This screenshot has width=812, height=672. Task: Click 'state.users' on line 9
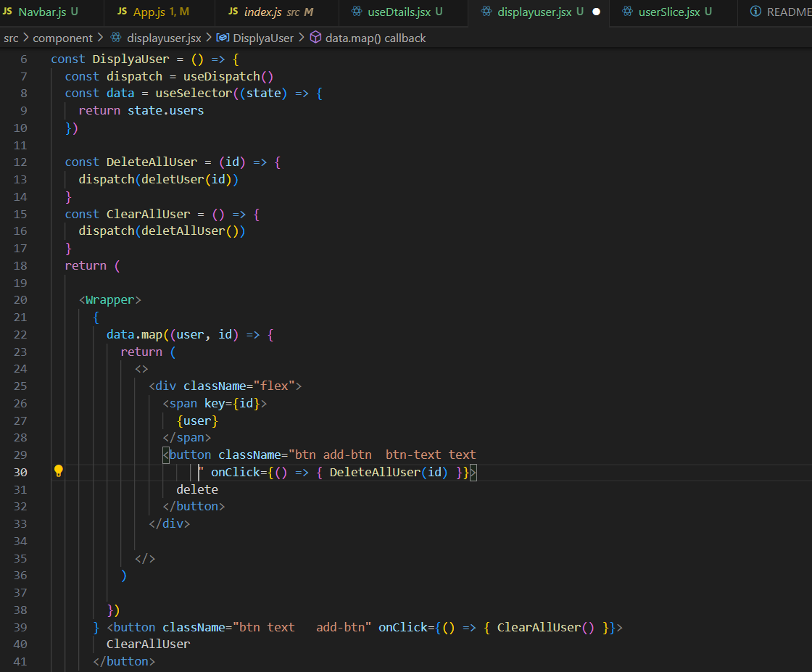point(166,110)
